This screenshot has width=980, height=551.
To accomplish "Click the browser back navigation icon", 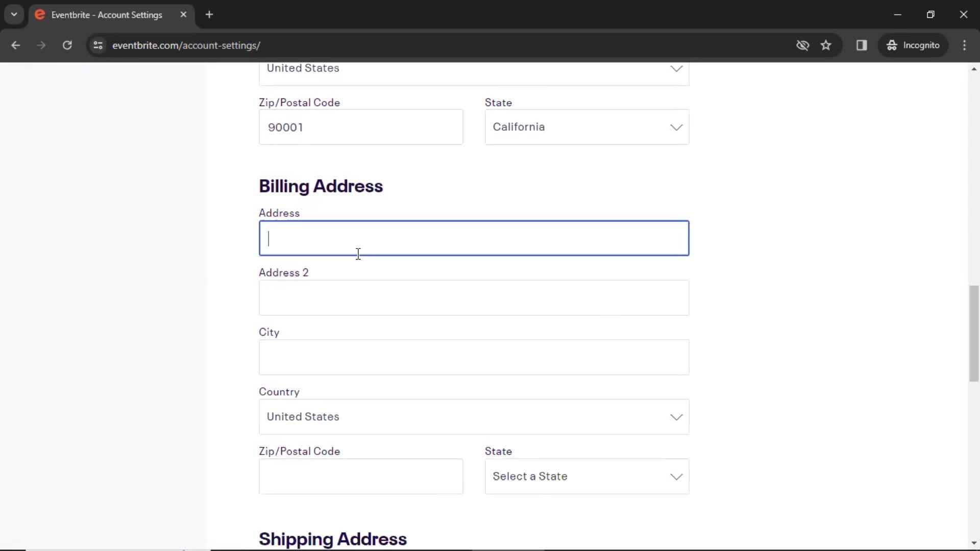I will (x=16, y=45).
